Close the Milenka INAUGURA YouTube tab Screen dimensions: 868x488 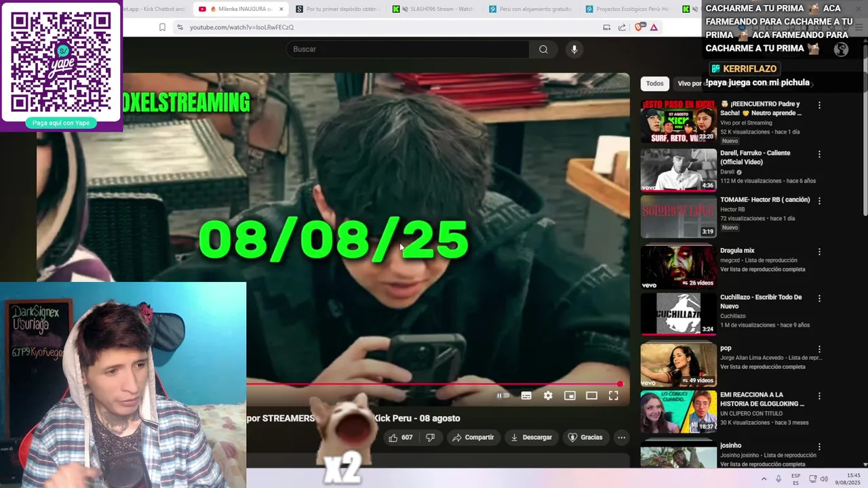281,9
